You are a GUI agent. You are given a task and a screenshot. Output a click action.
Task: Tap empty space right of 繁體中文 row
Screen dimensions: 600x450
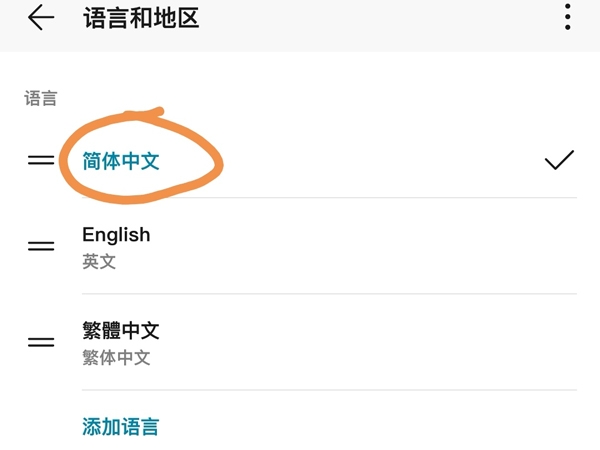tap(400, 341)
